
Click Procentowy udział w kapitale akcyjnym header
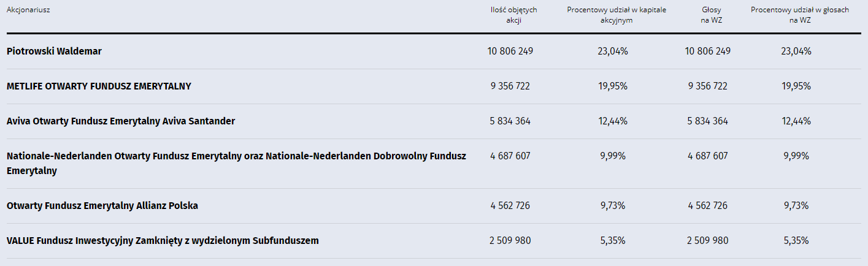[x=616, y=15]
